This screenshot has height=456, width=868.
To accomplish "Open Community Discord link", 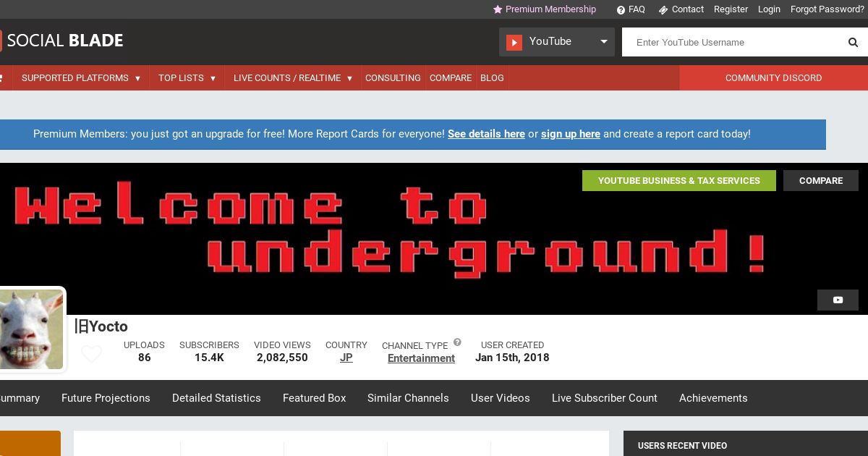I will coord(773,77).
